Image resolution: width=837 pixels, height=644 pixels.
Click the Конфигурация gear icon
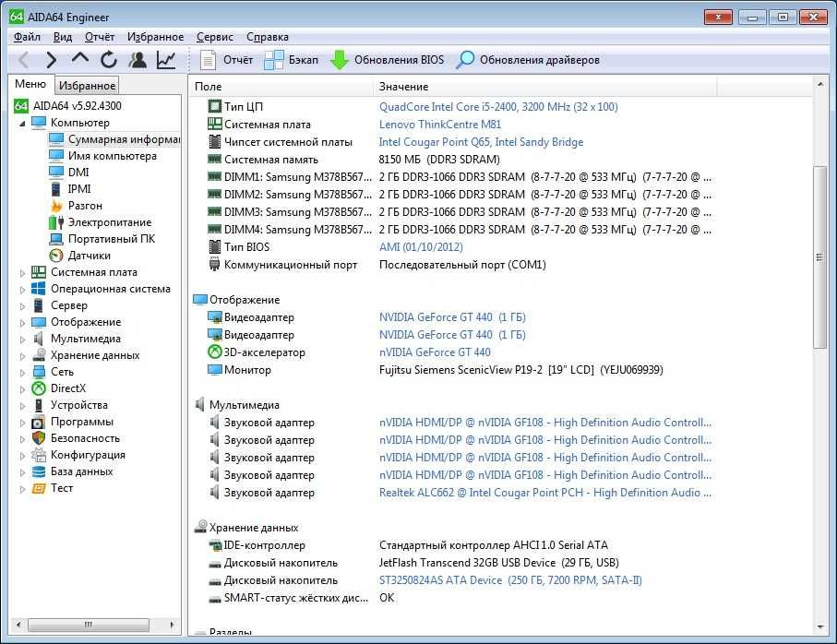point(39,455)
